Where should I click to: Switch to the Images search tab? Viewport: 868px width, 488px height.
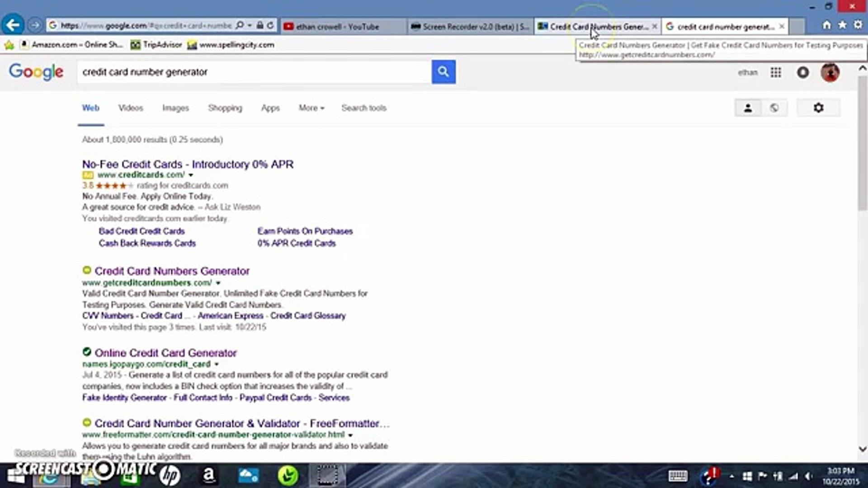pos(175,108)
